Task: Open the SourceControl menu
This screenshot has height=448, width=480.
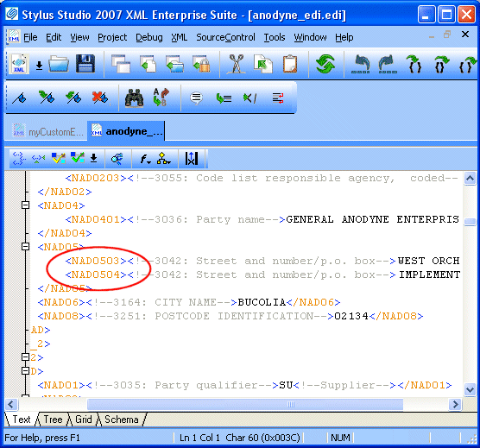Action: click(225, 38)
